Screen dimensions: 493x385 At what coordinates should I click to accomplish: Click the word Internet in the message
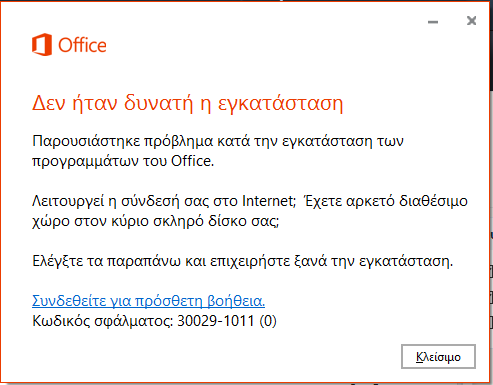[269, 201]
